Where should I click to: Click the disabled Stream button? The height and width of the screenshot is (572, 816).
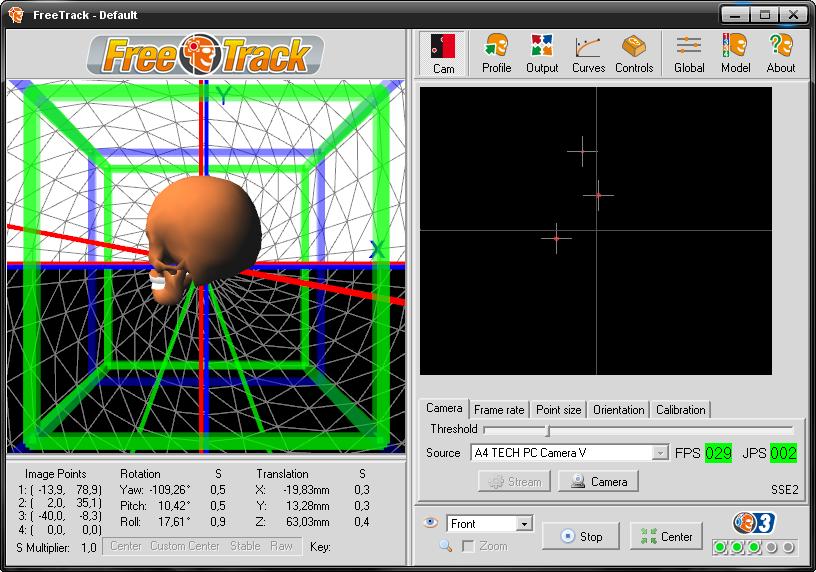[514, 481]
